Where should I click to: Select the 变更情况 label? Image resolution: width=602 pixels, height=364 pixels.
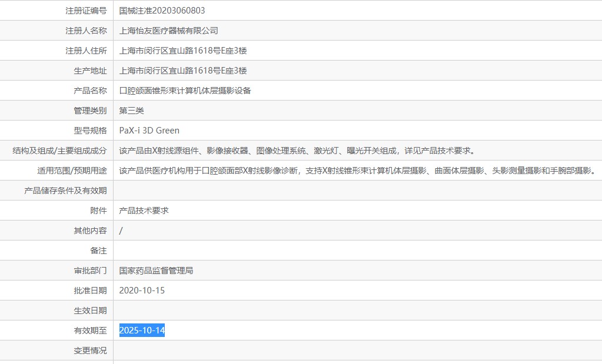tap(90, 350)
